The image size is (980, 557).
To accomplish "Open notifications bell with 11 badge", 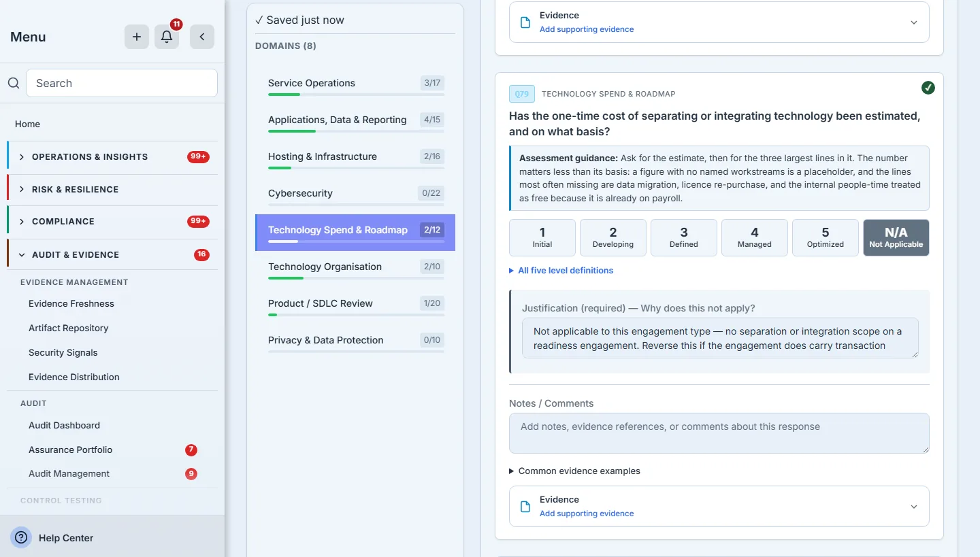I will tap(167, 37).
